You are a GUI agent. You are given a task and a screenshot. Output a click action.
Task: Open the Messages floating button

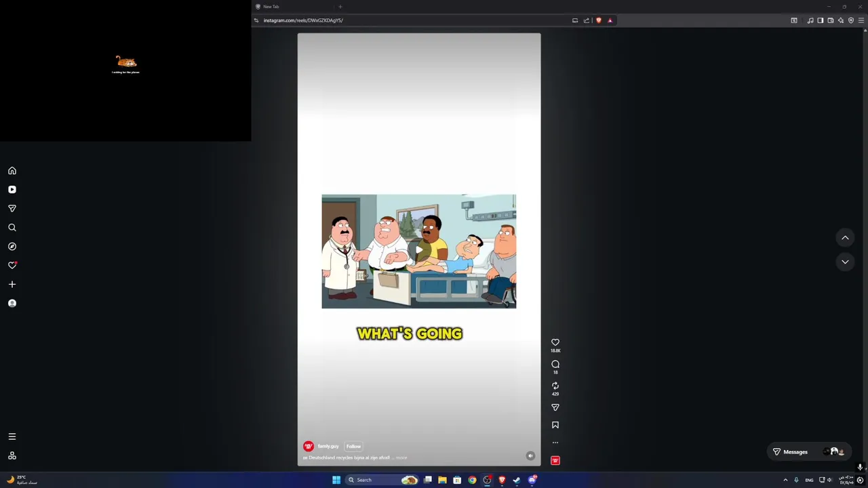coord(808,452)
